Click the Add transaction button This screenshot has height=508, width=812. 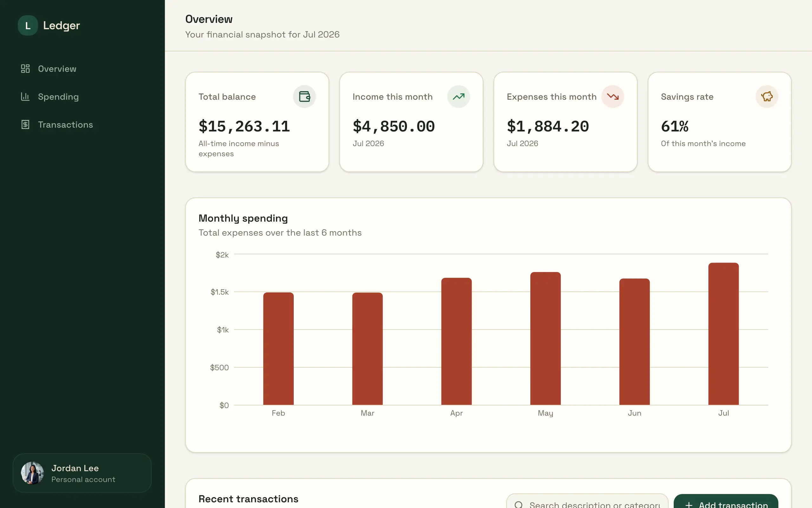pos(726,501)
